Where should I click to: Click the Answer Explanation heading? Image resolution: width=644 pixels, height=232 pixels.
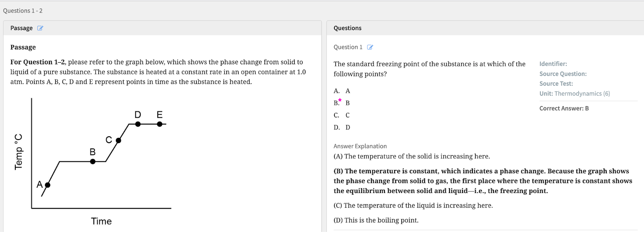coord(360,146)
